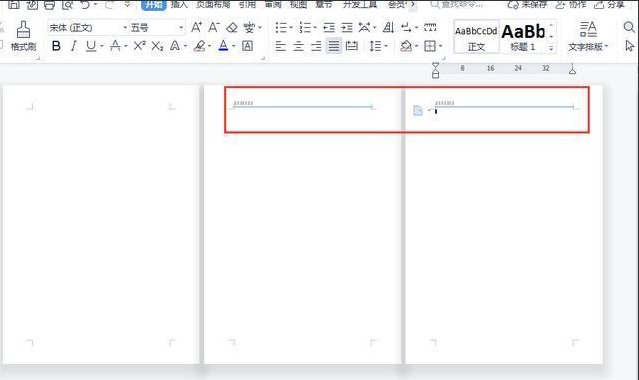Expand the styles gallery

click(x=551, y=48)
